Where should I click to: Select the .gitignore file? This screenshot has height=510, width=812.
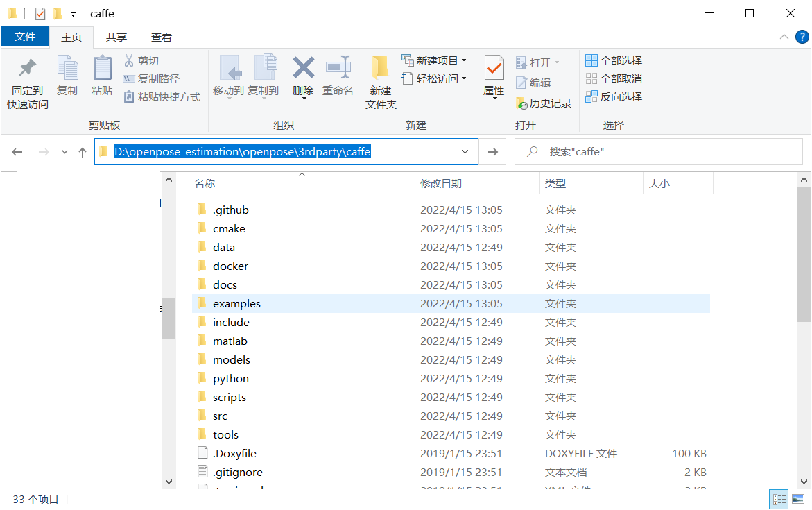(x=451, y=472)
